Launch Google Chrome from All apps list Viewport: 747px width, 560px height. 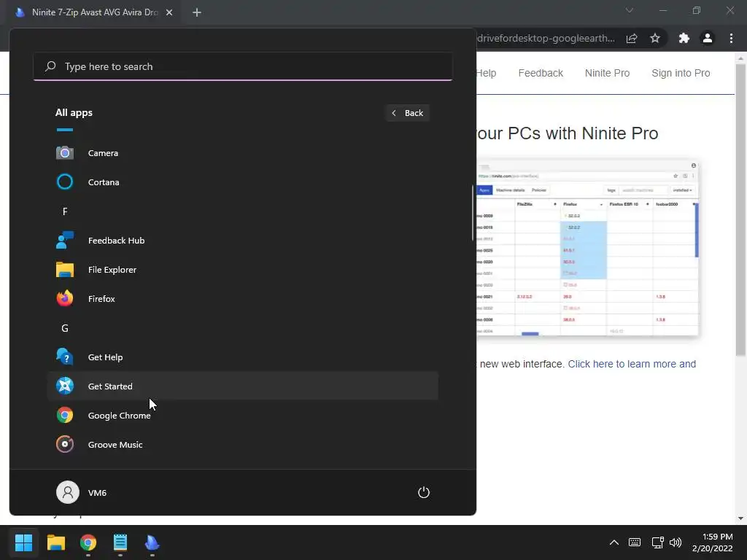click(242, 415)
